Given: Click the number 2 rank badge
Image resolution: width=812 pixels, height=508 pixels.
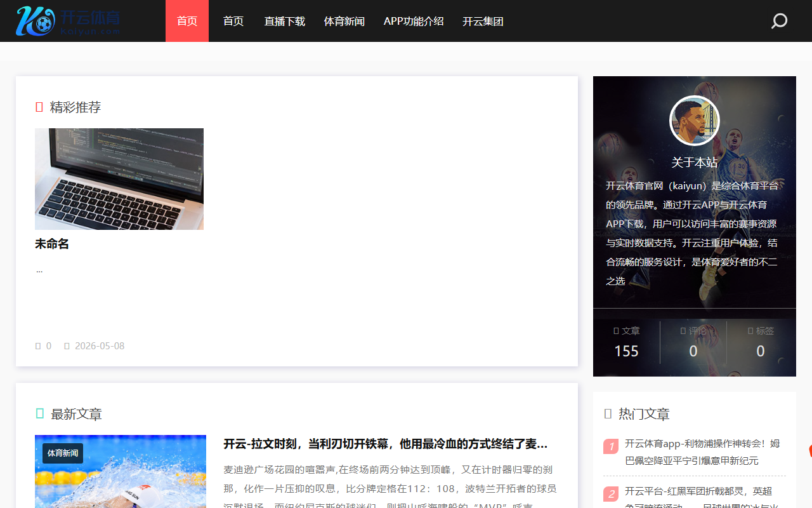Looking at the screenshot, I should [x=611, y=494].
